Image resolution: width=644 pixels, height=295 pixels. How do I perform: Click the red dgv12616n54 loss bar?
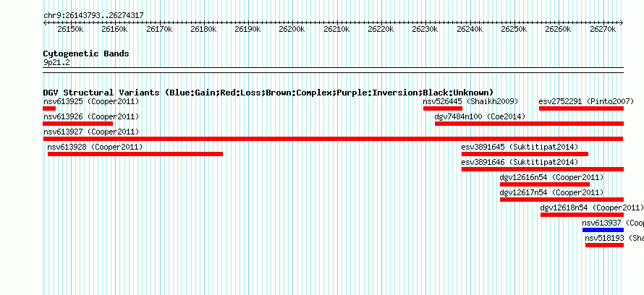[x=545, y=184]
